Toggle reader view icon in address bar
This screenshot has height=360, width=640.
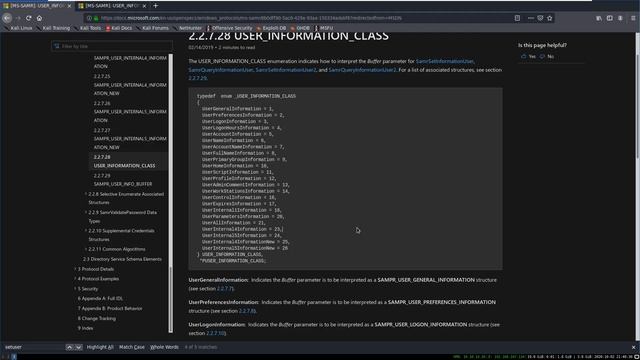(517, 18)
